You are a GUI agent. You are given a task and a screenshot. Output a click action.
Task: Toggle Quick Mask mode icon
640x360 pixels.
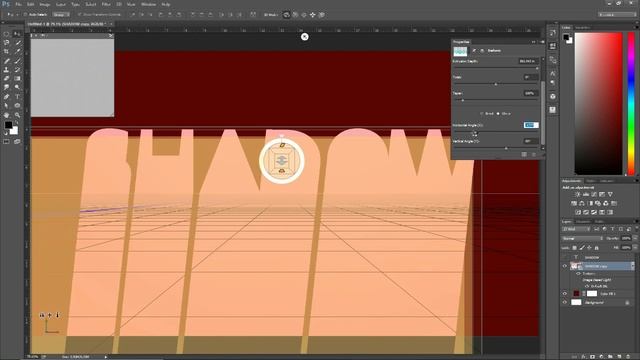point(7,142)
